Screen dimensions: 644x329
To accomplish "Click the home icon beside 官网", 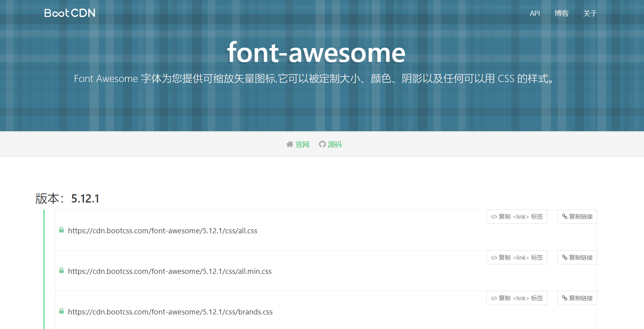I will pos(290,144).
